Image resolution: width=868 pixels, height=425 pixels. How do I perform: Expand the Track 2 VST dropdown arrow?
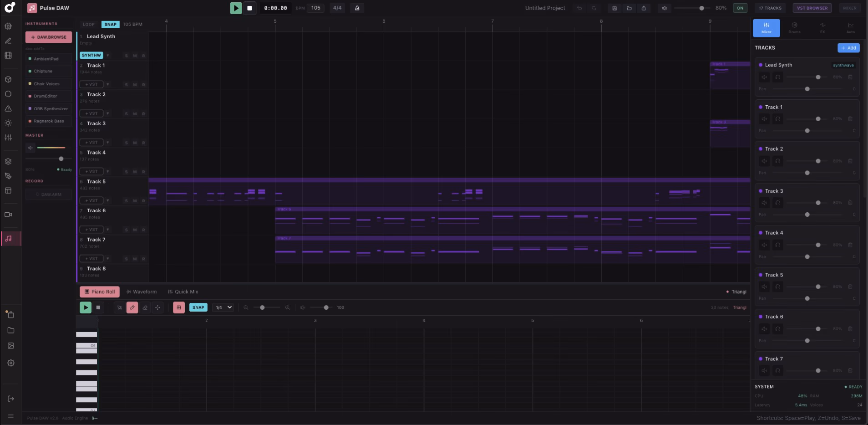point(108,113)
